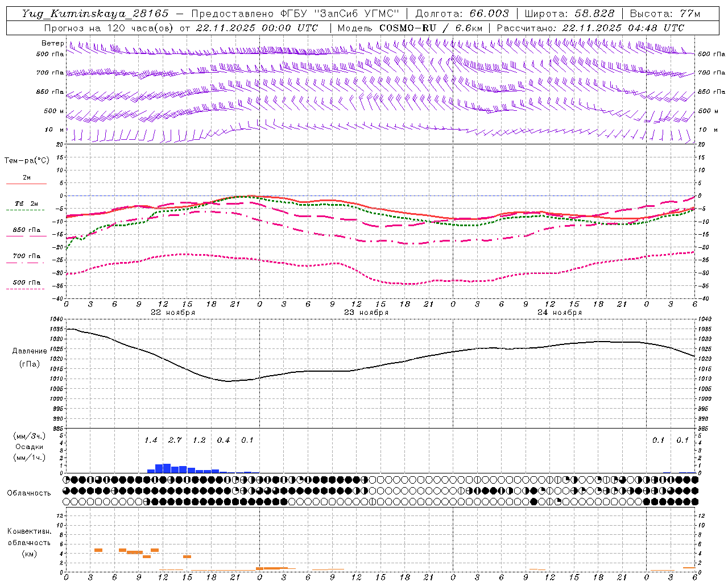Viewport: 728px width, 582px height.
Task: Click the '2м' temperature legend entry
Action: click(x=27, y=178)
